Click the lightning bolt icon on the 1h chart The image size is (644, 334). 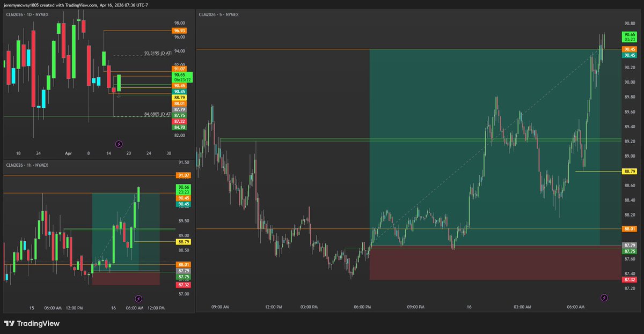click(x=138, y=299)
